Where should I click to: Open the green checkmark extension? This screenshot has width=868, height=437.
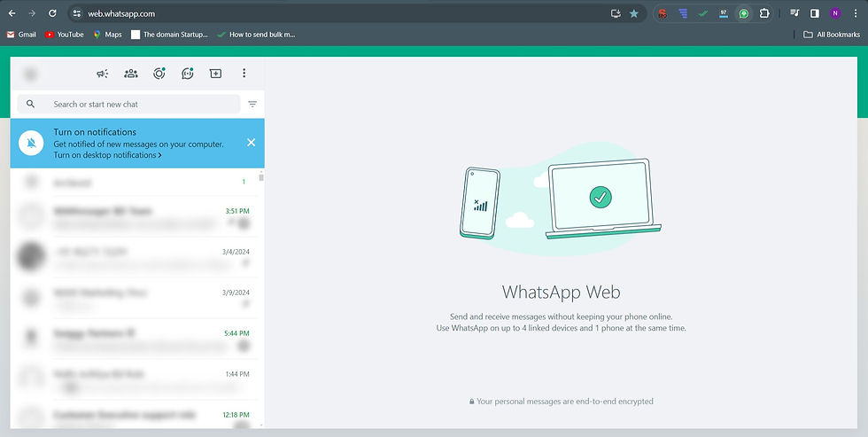pos(703,13)
